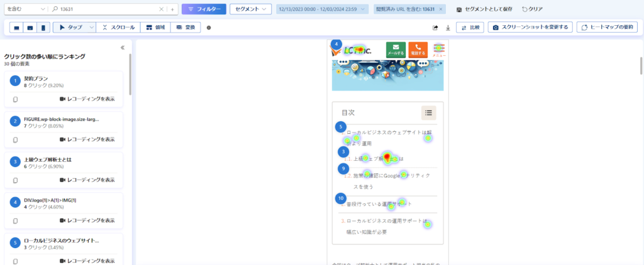The image size is (644, 265).
Task: Select the 契約プラン ranking card title
Action: [x=36, y=78]
